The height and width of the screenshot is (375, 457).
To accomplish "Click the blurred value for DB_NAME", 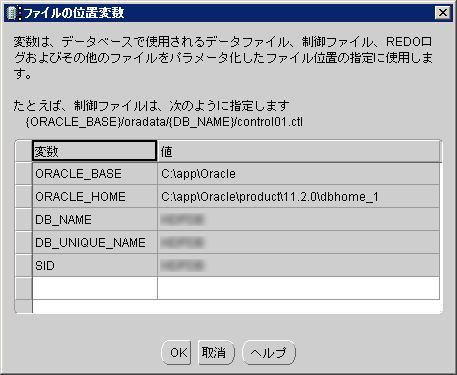I will click(x=299, y=220).
